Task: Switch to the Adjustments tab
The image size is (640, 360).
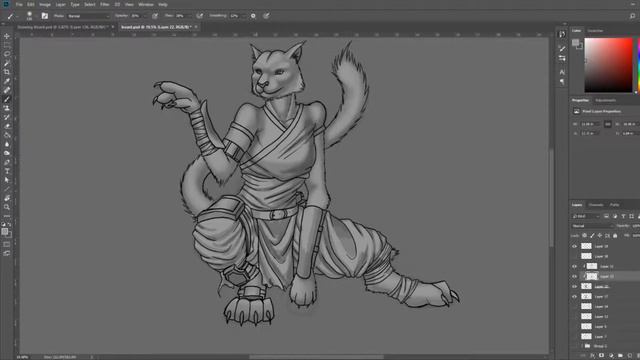Action: coord(606,100)
